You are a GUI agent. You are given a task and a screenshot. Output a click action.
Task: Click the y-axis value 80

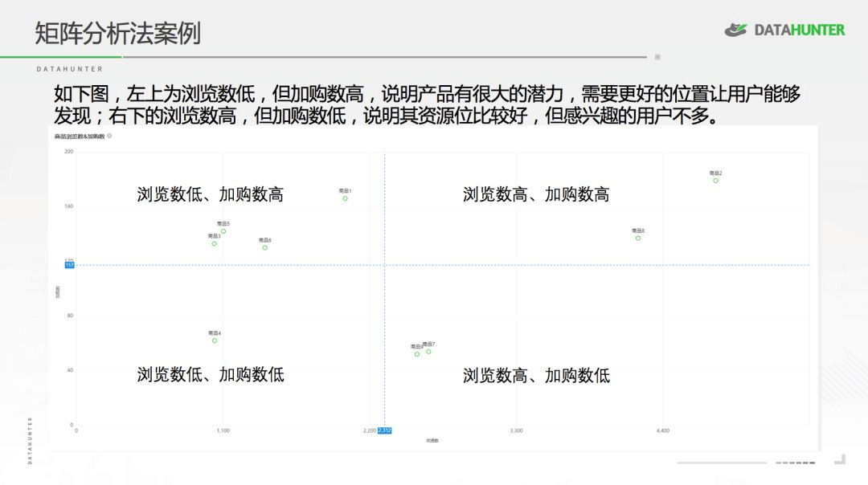point(70,316)
